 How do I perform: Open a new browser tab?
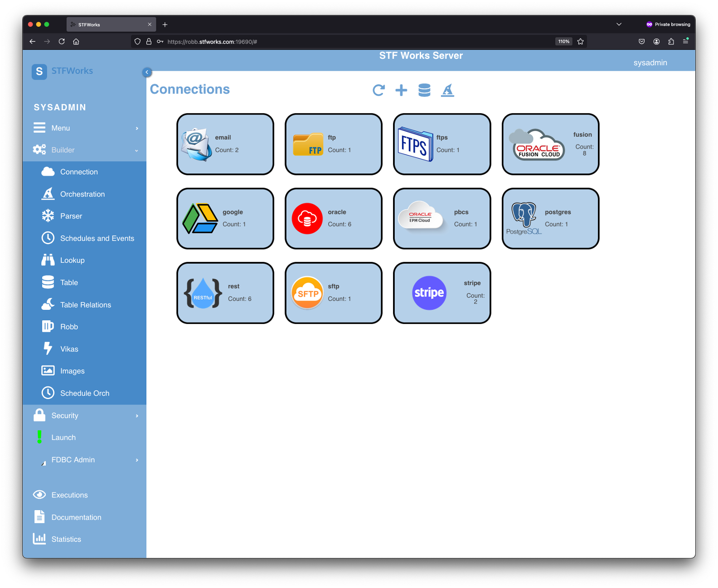tap(165, 24)
